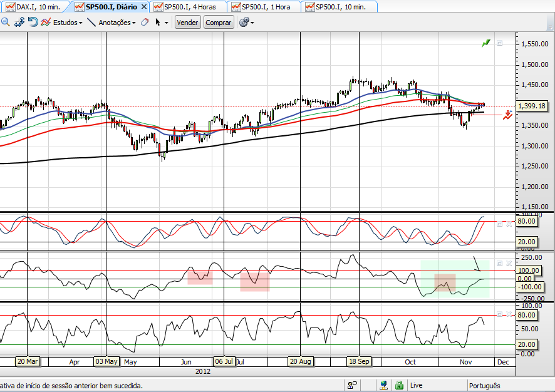Screen dimensions: 555x392
Task: Click the 18 Sep date marker
Action: [360, 361]
